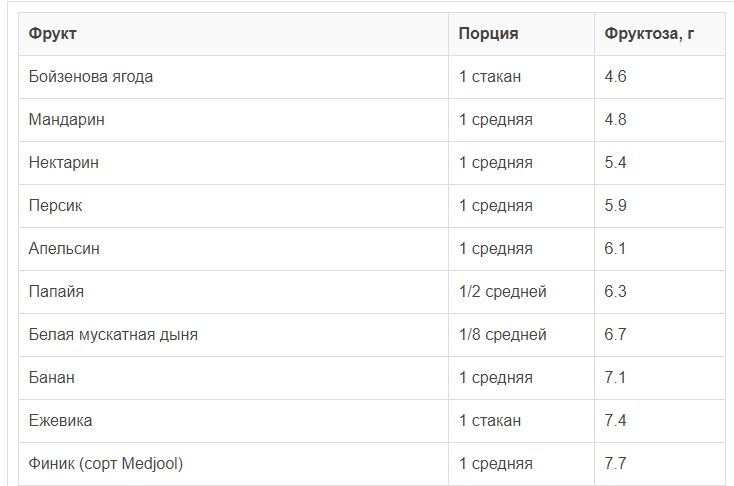
Task: Click the "Банан" row name
Action: [x=52, y=378]
